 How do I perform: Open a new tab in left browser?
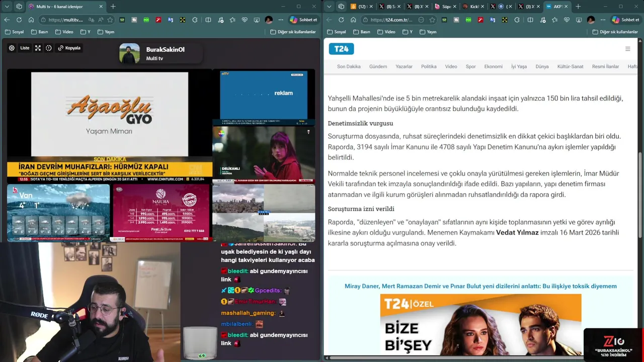point(113,7)
